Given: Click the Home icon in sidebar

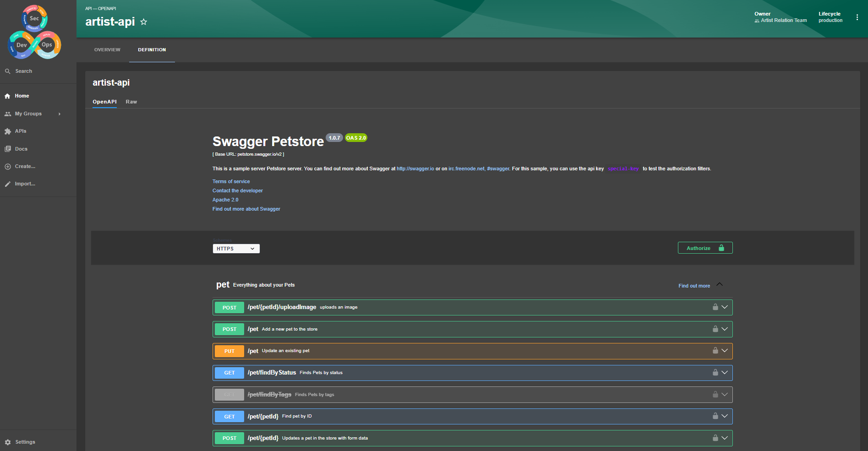Looking at the screenshot, I should (7, 96).
